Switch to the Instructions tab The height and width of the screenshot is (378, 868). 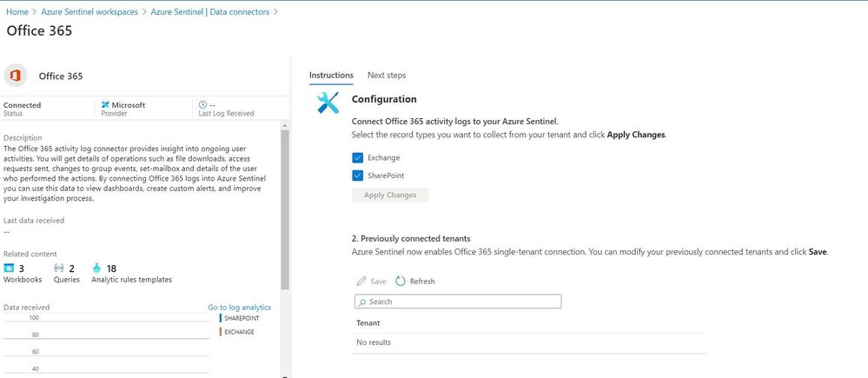point(331,76)
